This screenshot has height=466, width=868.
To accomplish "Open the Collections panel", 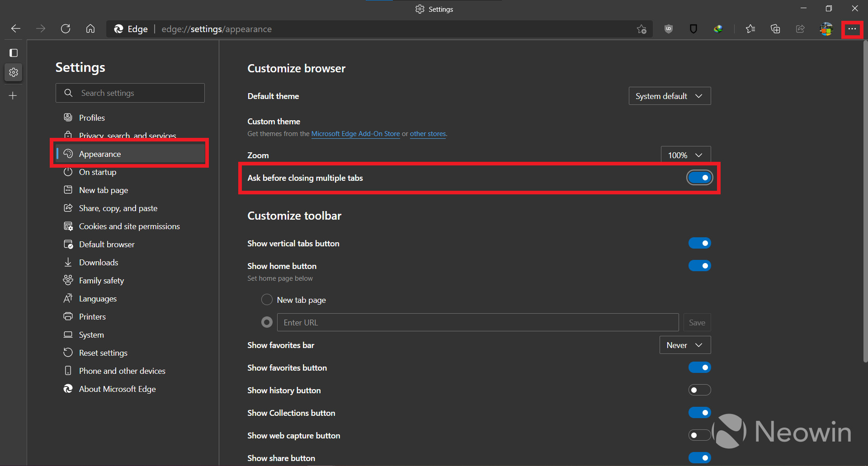I will pos(775,28).
